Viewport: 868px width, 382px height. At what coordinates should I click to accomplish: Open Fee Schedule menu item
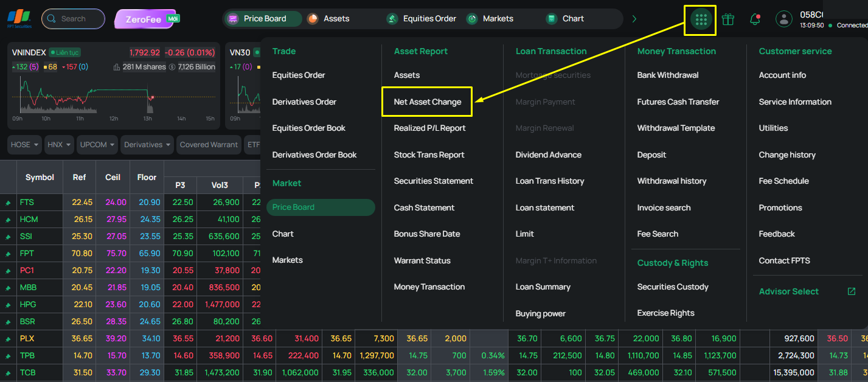coord(783,181)
